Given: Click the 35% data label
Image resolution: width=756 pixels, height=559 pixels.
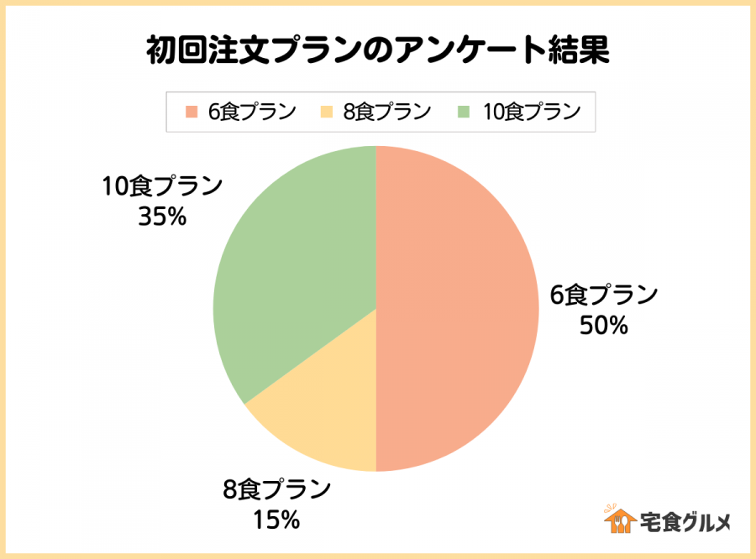Looking at the screenshot, I should point(161,216).
